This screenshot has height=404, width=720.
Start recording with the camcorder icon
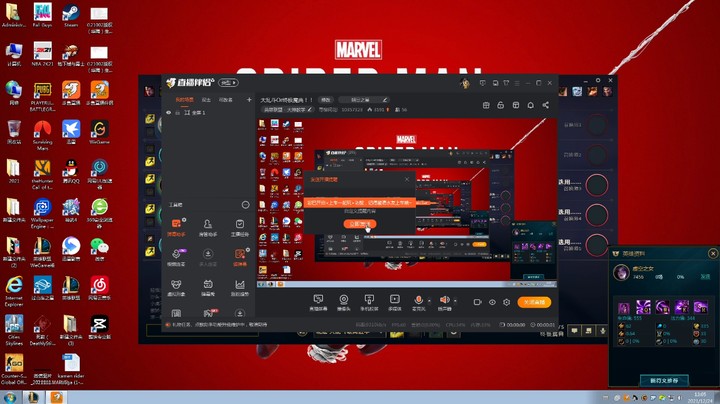click(478, 302)
